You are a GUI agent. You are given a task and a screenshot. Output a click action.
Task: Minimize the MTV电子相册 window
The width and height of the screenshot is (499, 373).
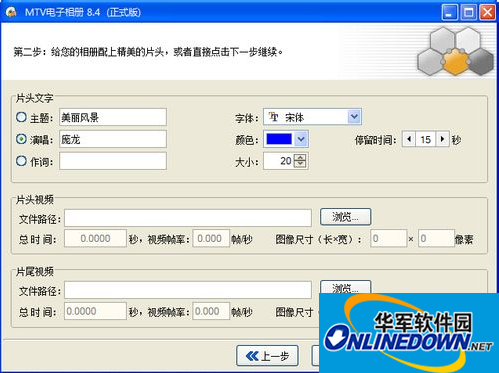[450, 12]
